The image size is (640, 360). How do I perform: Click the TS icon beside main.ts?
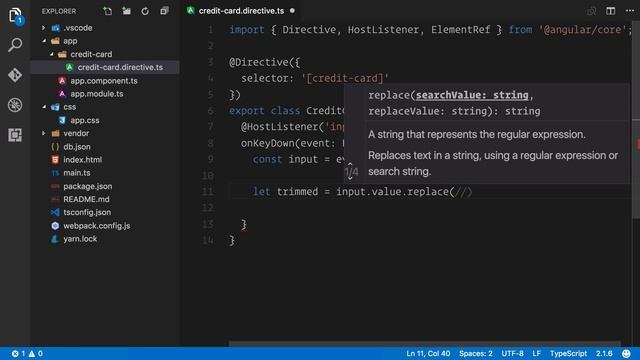pos(55,173)
